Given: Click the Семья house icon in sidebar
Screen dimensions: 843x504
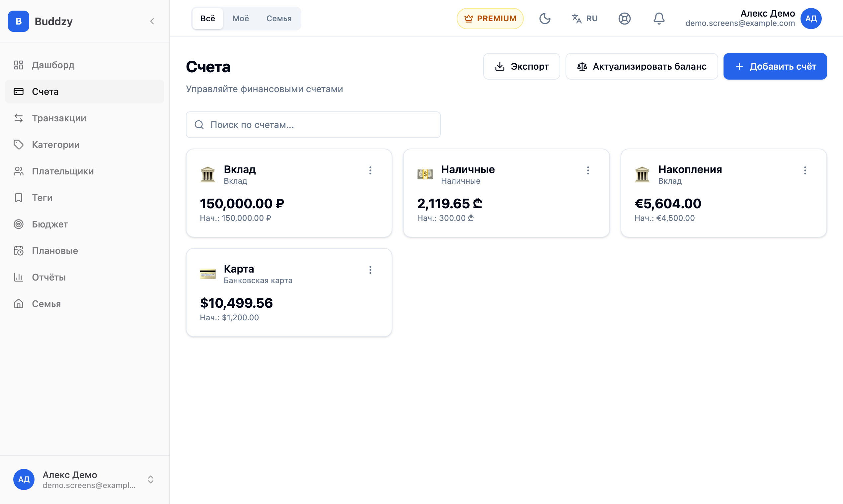Looking at the screenshot, I should pyautogui.click(x=18, y=303).
